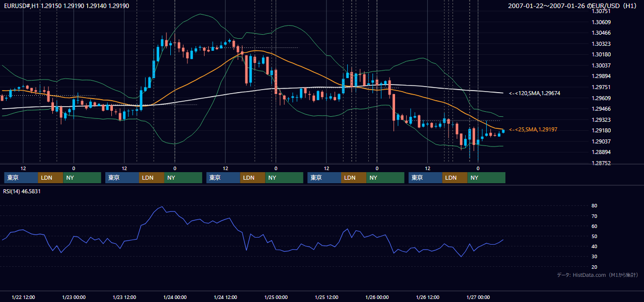Select the 1/23 12:00 time axis label
Viewport: 644px width, 302px height.
[124, 297]
